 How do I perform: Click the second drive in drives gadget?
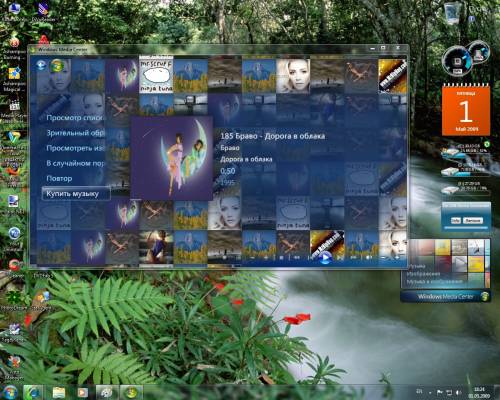(465, 170)
